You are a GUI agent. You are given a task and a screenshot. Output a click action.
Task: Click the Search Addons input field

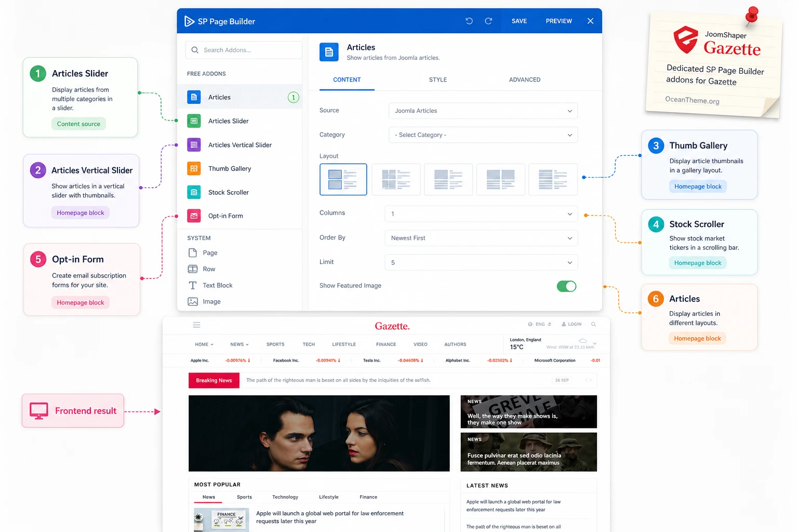point(244,50)
